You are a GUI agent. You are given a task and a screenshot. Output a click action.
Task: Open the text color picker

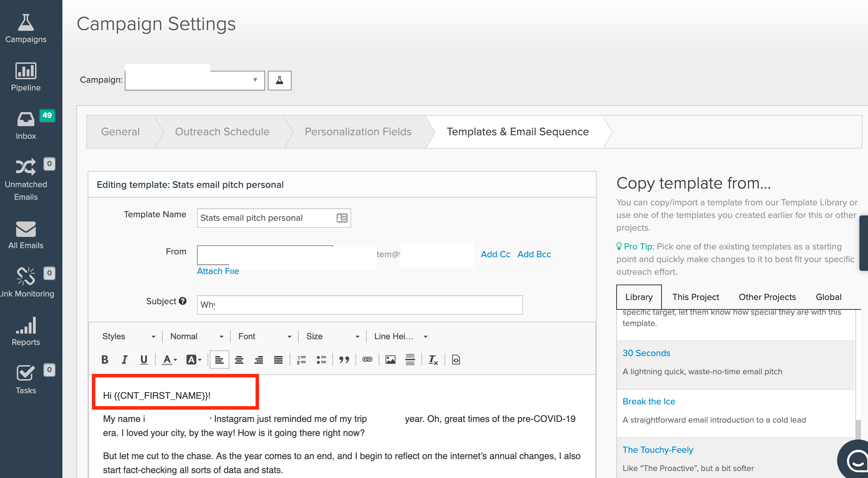click(170, 360)
